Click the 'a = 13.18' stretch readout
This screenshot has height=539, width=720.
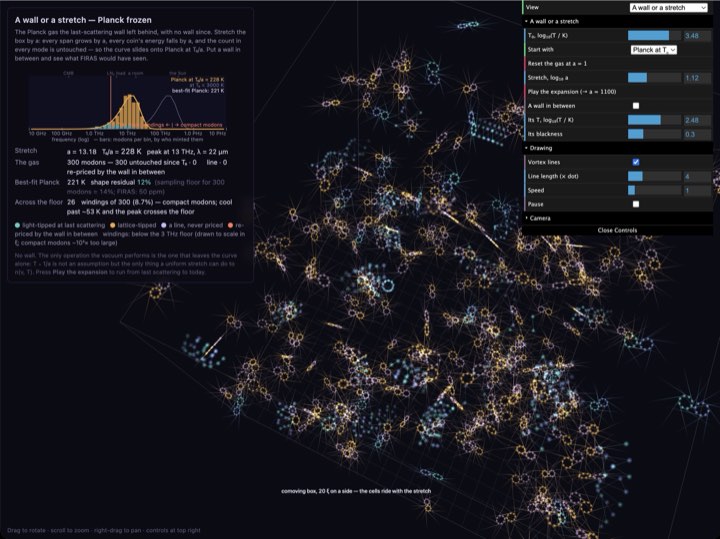82,152
